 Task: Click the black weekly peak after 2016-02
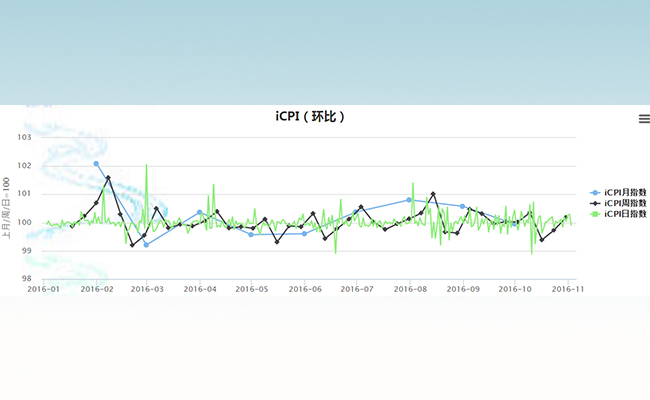click(x=108, y=178)
